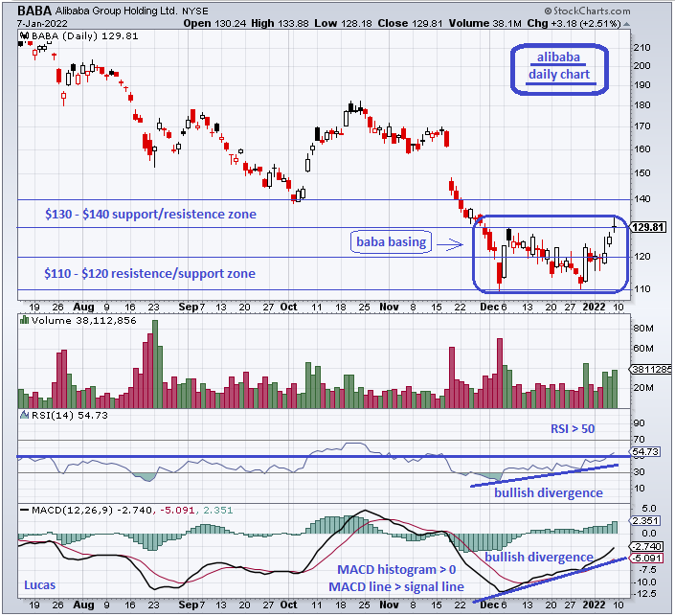Click the tall red volume bar in early December

500,374
